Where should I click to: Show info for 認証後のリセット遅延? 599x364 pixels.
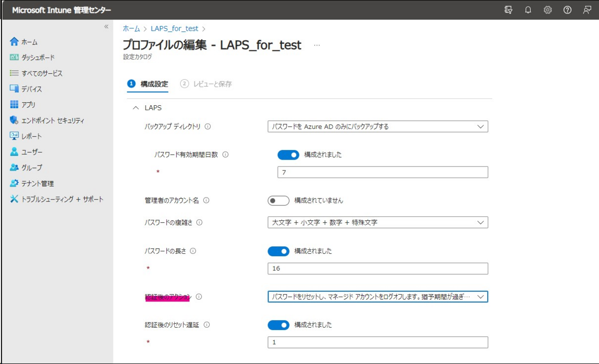point(207,325)
